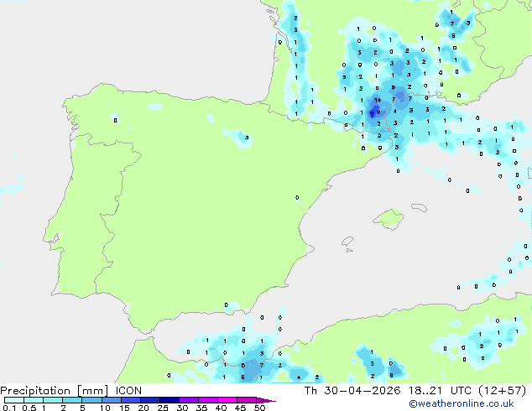Click the legend tick label '10'
This screenshot has width=532, height=411.
(105, 408)
